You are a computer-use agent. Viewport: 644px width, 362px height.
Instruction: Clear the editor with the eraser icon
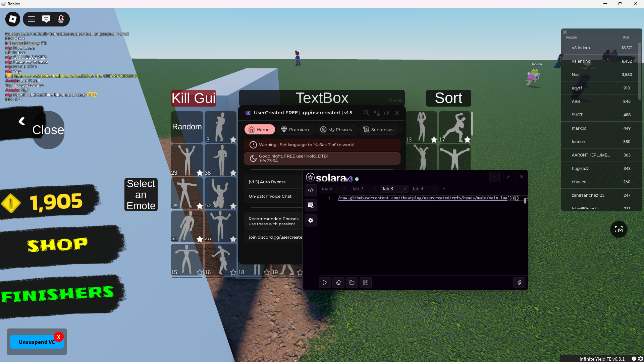pos(338,283)
